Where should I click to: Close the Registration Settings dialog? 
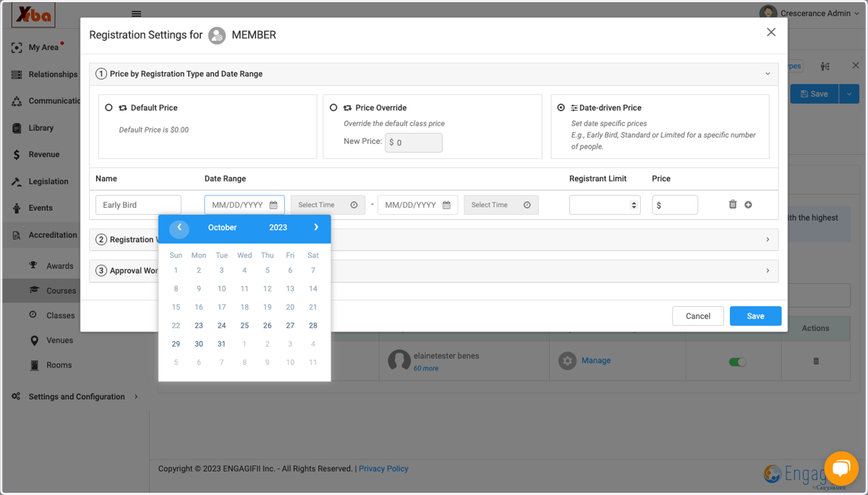[771, 32]
